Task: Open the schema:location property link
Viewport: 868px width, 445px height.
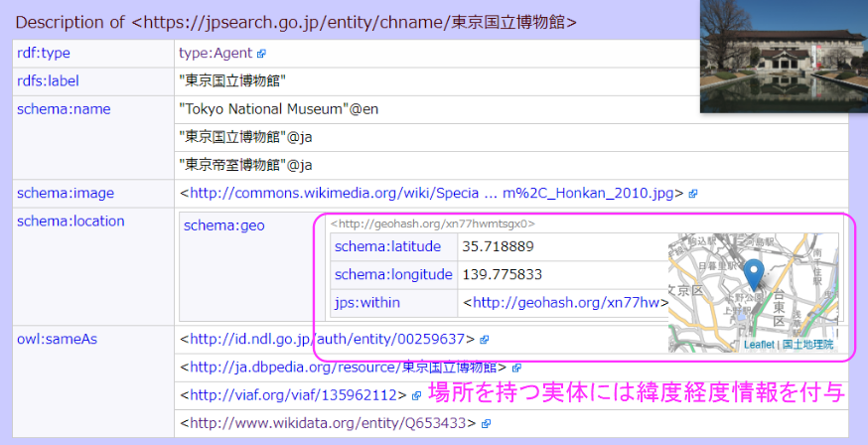Action: click(71, 221)
